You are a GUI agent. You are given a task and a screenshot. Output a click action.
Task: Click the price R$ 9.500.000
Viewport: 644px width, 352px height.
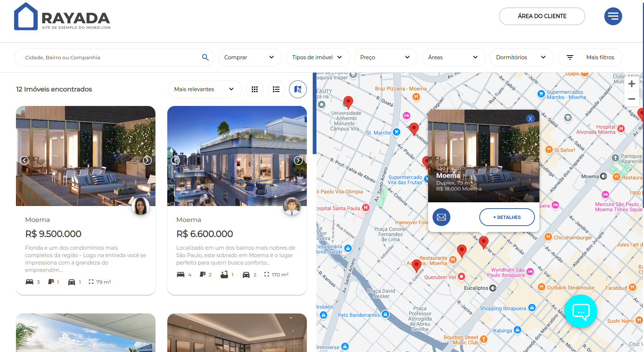click(x=53, y=234)
